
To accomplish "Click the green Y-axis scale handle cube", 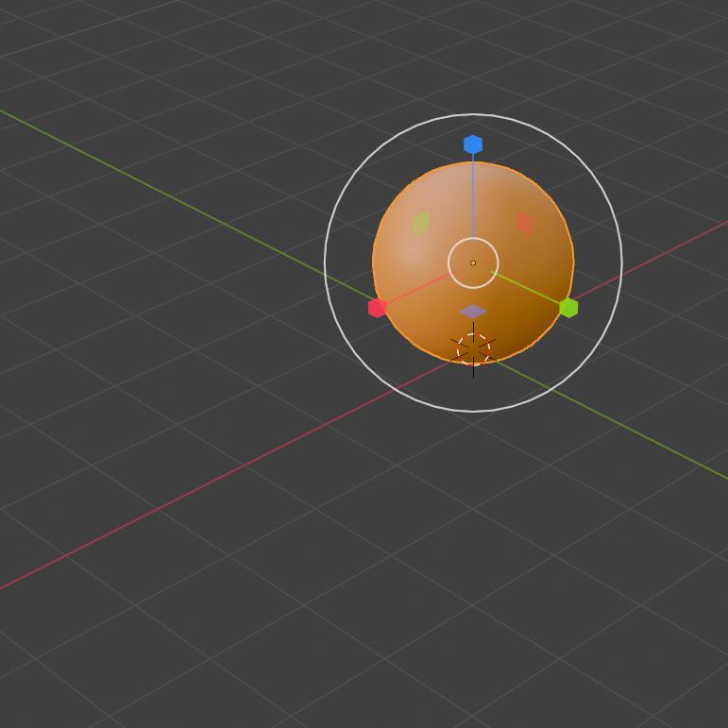I will [568, 308].
